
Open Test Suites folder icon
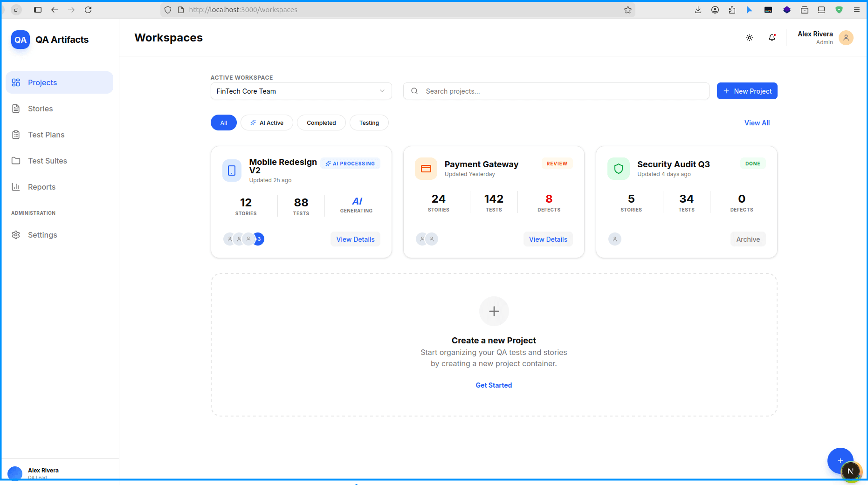coord(16,160)
